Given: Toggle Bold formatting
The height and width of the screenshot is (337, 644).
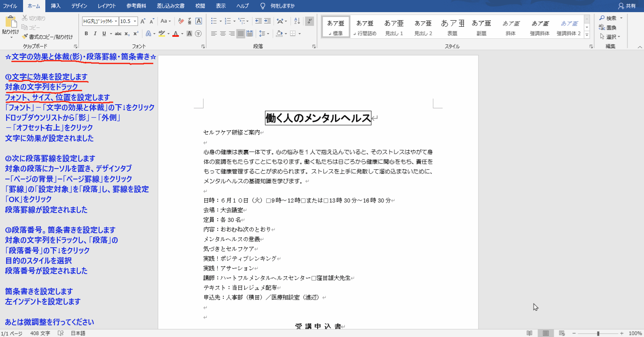Looking at the screenshot, I should pos(86,34).
